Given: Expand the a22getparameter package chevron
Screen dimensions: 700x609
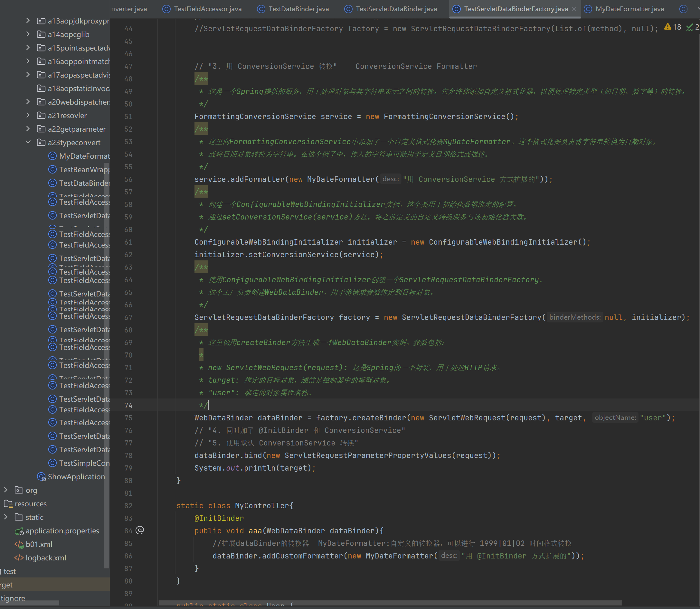Looking at the screenshot, I should click(x=28, y=129).
